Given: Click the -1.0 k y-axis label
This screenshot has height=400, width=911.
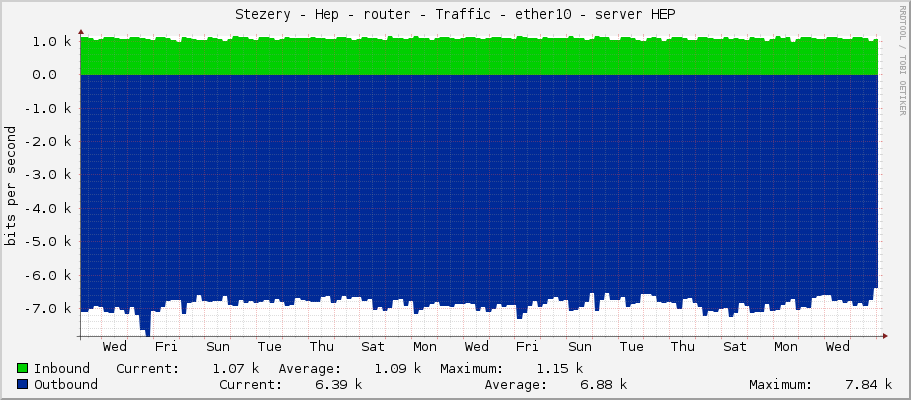Looking at the screenshot, I should 48,109.
